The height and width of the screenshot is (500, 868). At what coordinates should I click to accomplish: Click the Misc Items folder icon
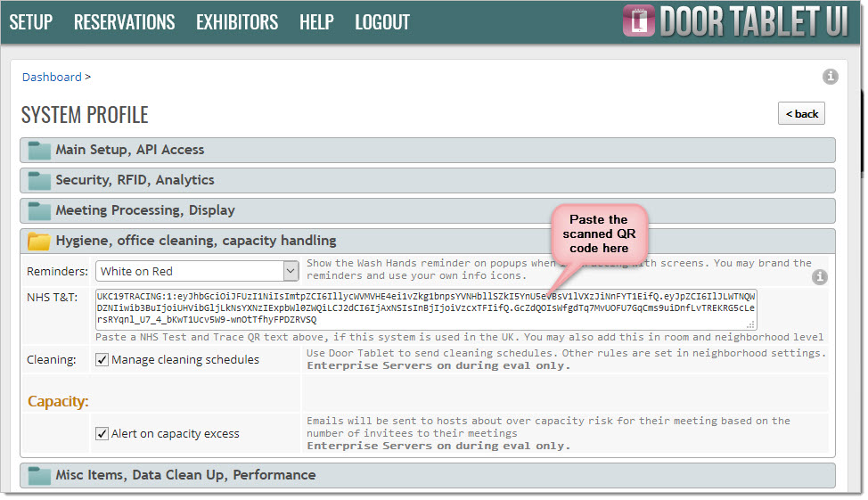(x=39, y=476)
